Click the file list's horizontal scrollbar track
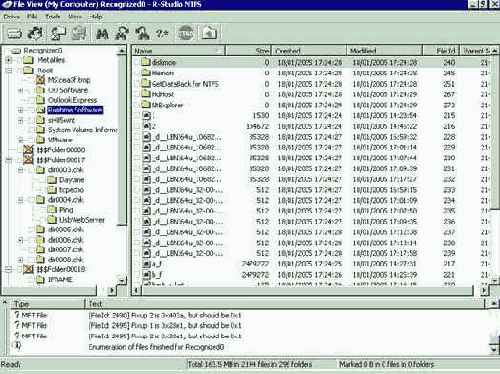This screenshot has height=374, width=500. [307, 290]
